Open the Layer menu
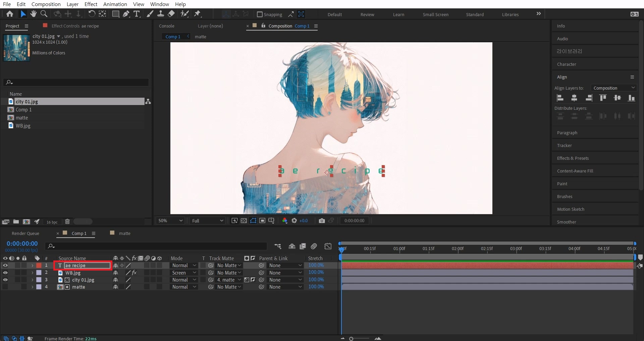Viewport: 644px width, 341px height. [72, 4]
